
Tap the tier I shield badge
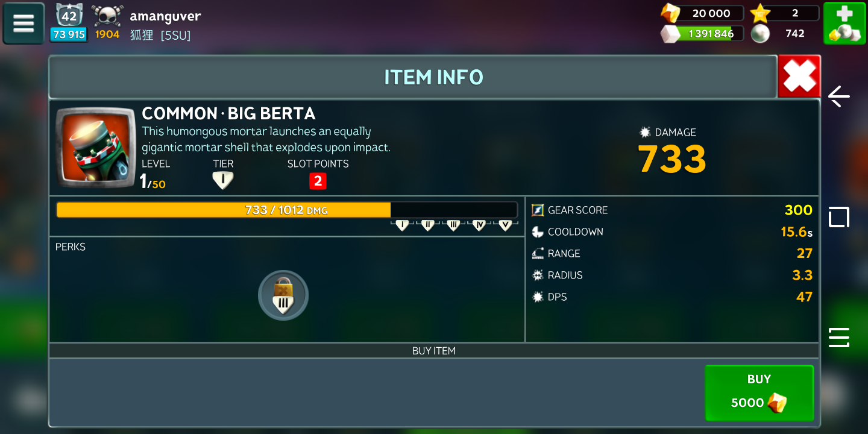coord(222,180)
